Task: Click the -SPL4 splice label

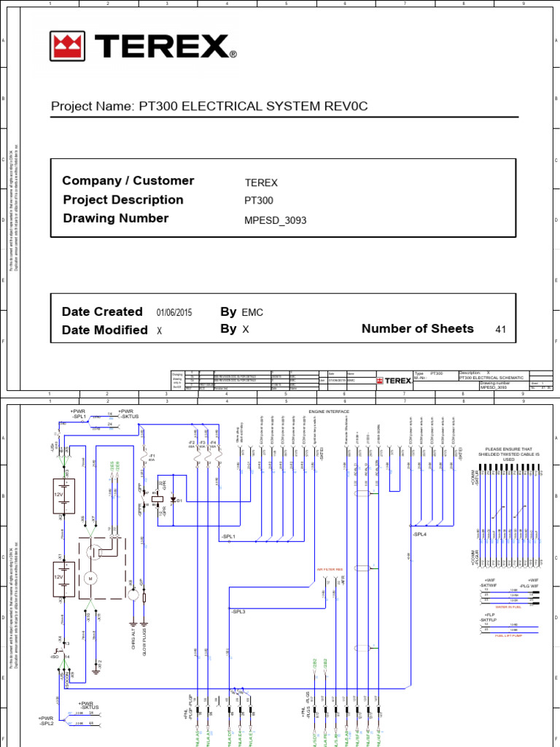Action: 419,534
